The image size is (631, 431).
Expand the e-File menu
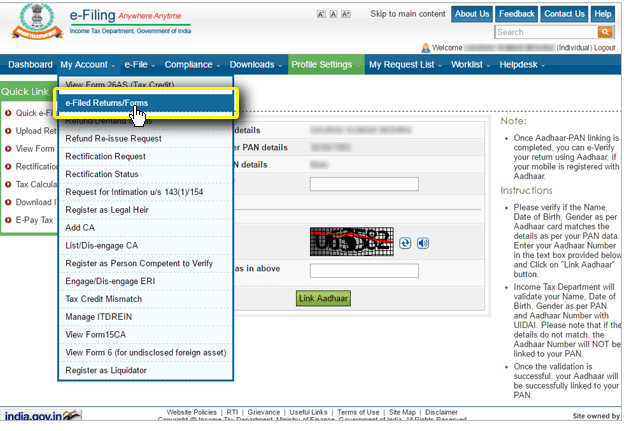139,65
